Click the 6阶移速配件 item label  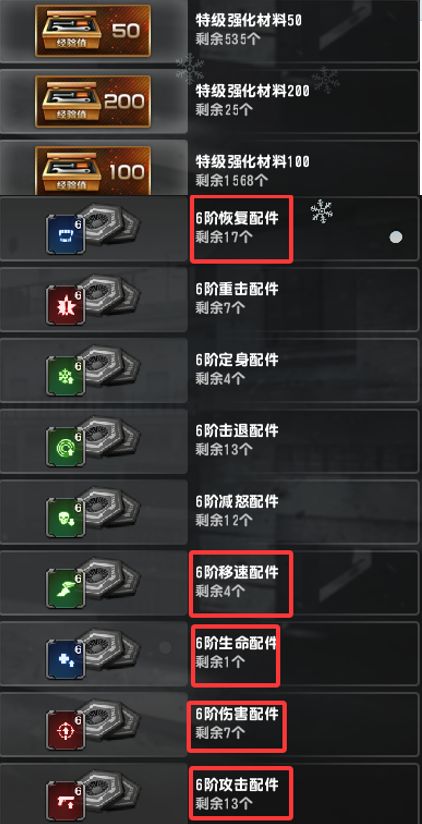(x=236, y=573)
